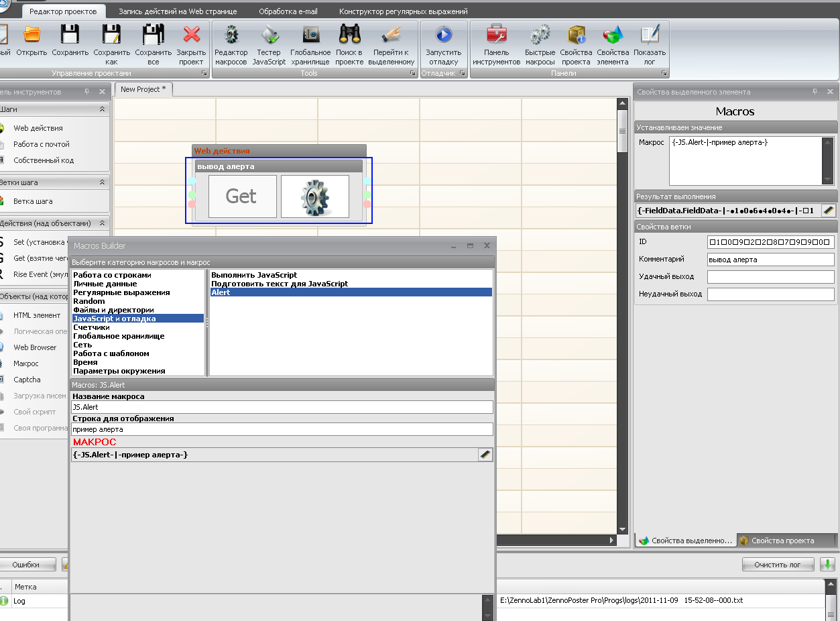This screenshot has height=621, width=840.
Task: Open Global Storage (Глобальное хранилище)
Action: click(310, 45)
